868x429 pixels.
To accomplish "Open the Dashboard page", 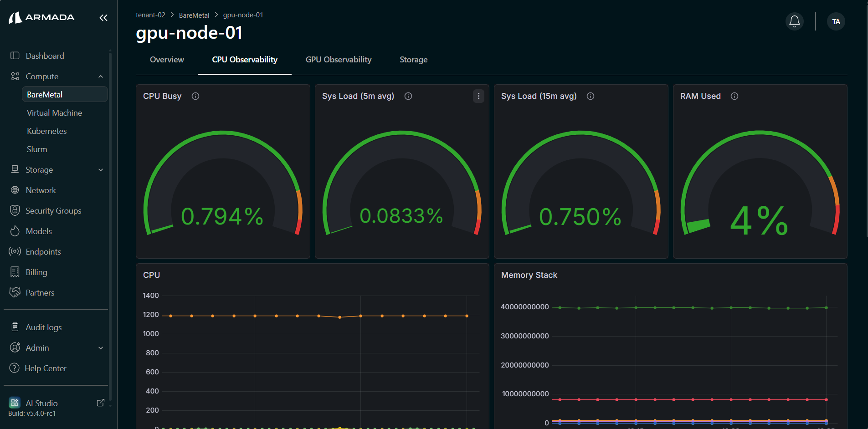I will pyautogui.click(x=45, y=56).
